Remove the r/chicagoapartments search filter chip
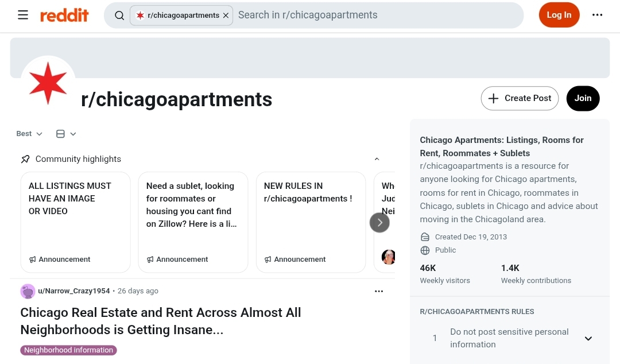The image size is (620, 364). click(x=226, y=16)
